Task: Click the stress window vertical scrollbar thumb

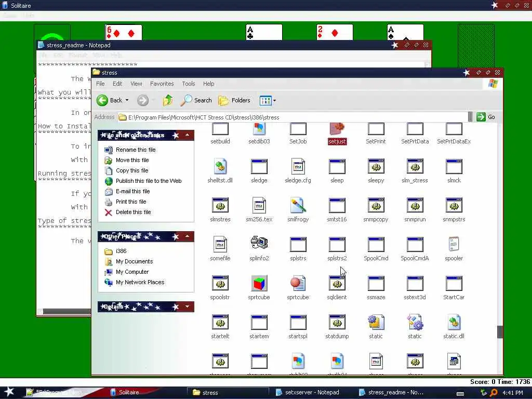Action: coord(500,332)
